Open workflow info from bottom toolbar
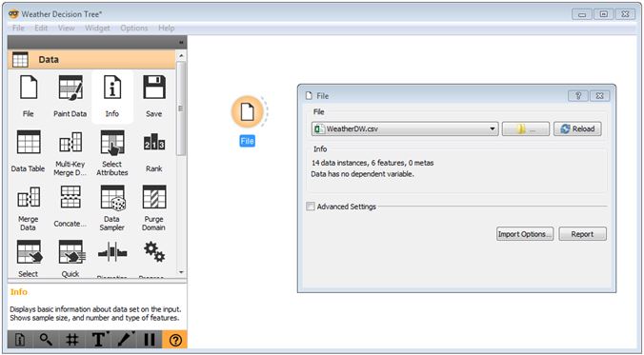This screenshot has width=644, height=355. (x=20, y=340)
